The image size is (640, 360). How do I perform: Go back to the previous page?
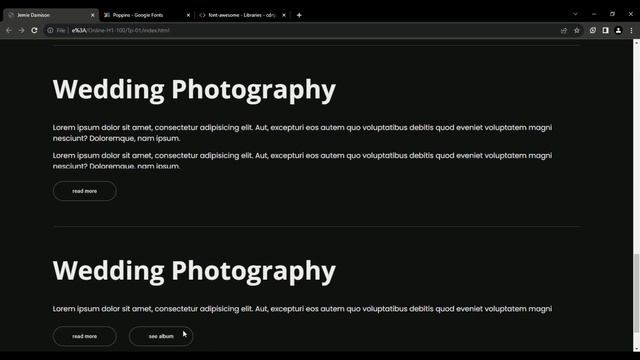9,30
